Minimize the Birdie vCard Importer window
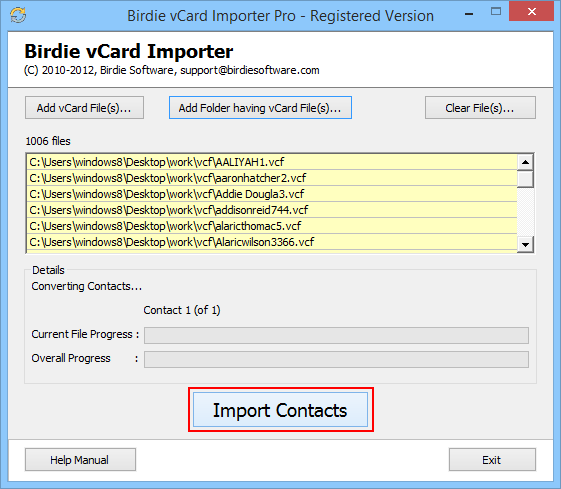The width and height of the screenshot is (561, 489). [469, 14]
